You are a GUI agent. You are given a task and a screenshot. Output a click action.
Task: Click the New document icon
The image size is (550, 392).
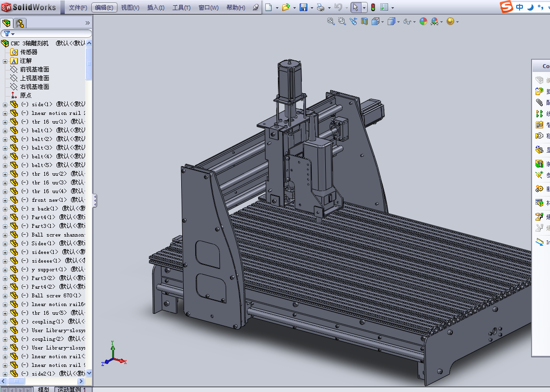click(x=269, y=7)
